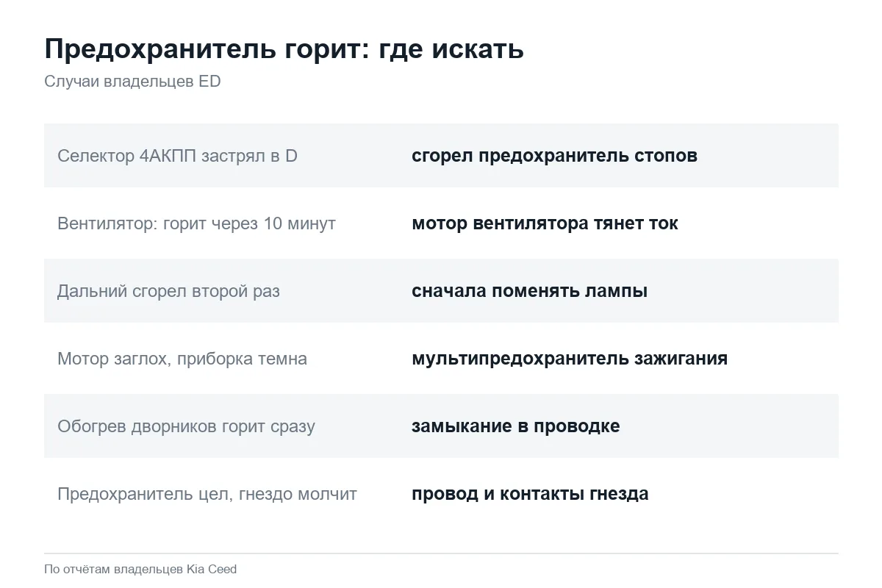Click 'сгорел предохранитель стопов'
The height and width of the screenshot is (588, 882).
tap(554, 156)
